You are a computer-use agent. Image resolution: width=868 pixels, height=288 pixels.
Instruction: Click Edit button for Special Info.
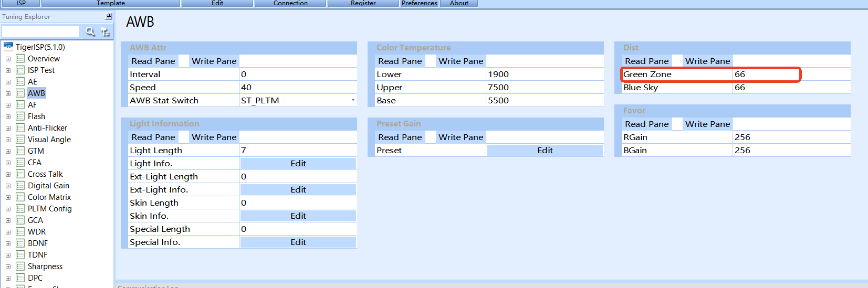pos(298,242)
